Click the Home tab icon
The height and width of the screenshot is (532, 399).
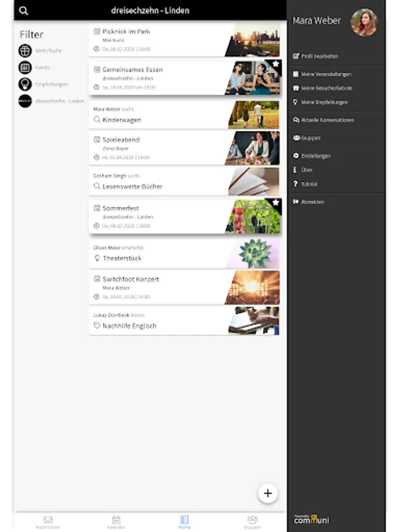184,520
